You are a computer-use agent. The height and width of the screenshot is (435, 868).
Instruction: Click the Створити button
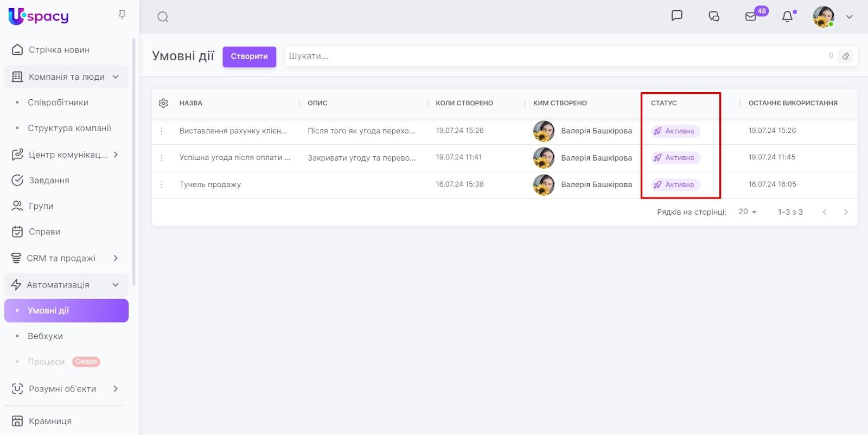click(249, 56)
